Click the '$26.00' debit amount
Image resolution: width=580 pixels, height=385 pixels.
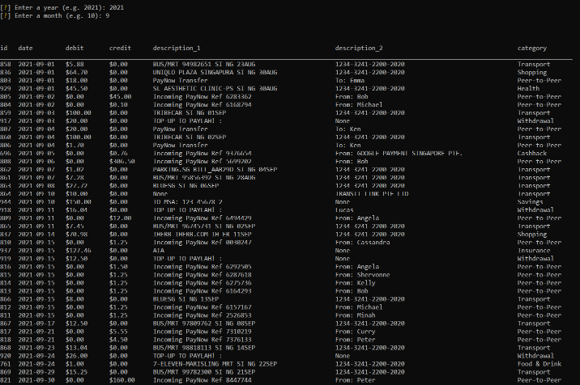[x=76, y=356]
